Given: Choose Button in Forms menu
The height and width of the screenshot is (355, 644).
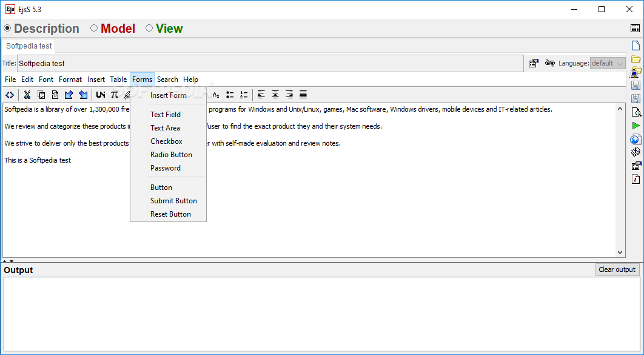Looking at the screenshot, I should click(168, 188).
